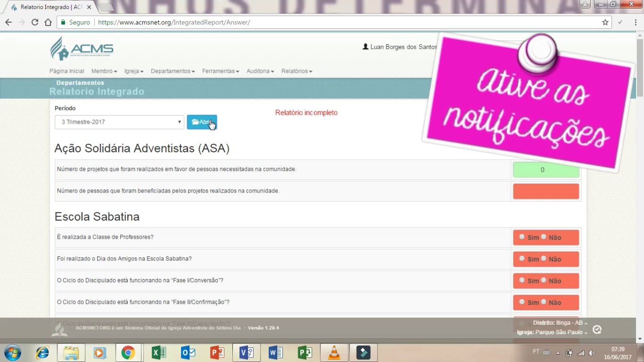Viewport: 644px width, 362px height.
Task: Open Microsoft Project from the taskbar
Action: click(305, 353)
